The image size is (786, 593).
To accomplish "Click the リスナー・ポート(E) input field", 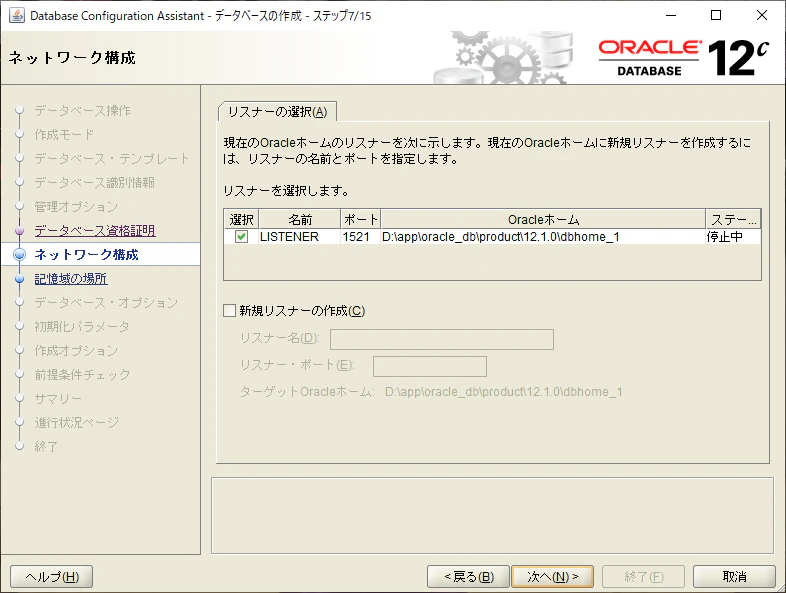I will click(430, 366).
